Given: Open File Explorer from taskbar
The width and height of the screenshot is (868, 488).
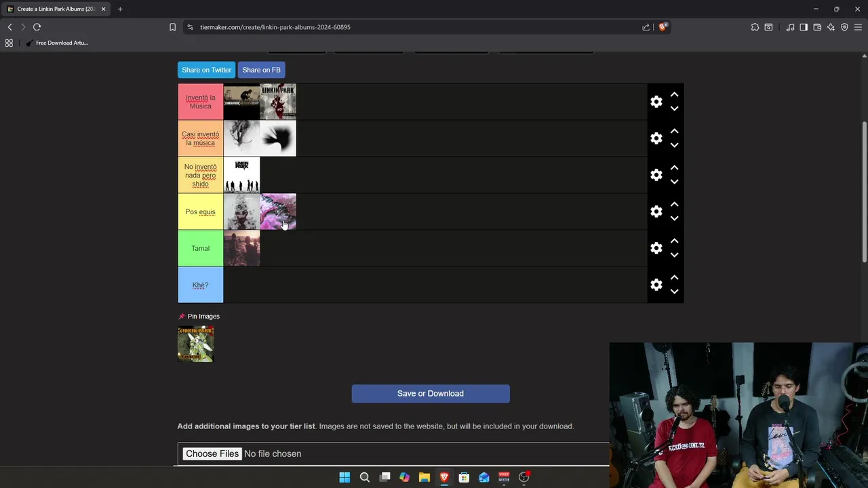Looking at the screenshot, I should point(424,477).
